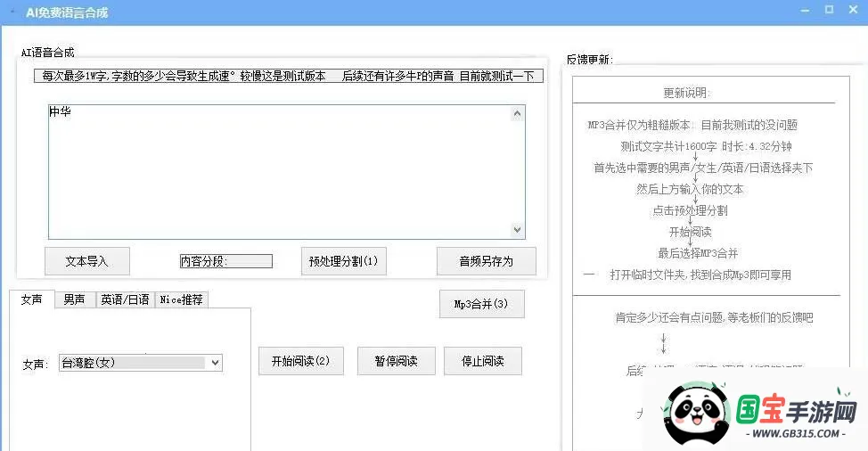
Task: Click the text area scroll down arrow
Action: pos(517,230)
